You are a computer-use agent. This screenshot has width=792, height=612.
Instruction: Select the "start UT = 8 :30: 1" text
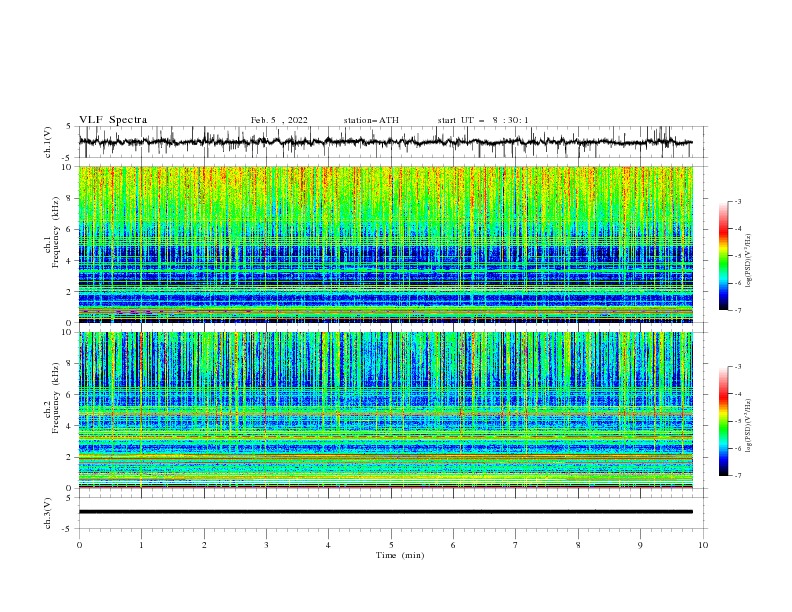pos(483,120)
